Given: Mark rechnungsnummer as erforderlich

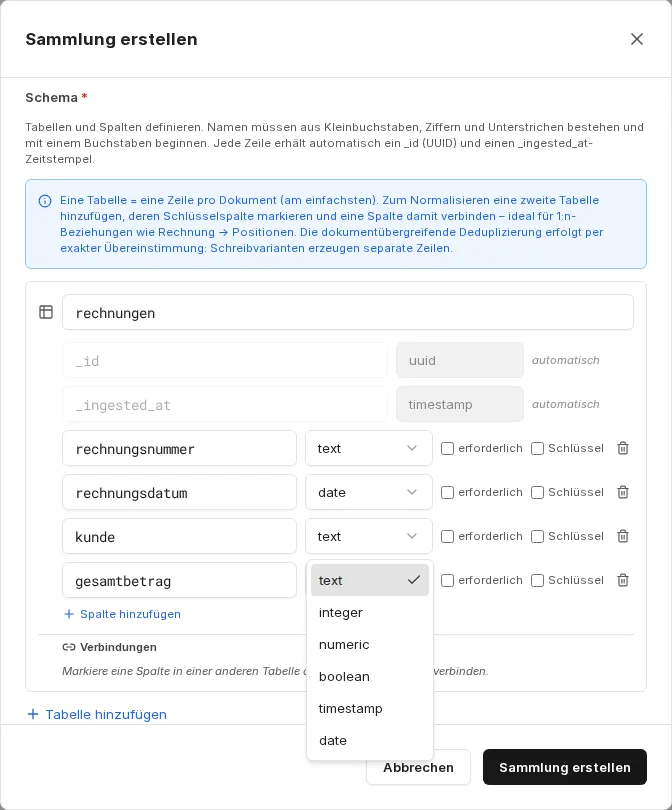Looking at the screenshot, I should pos(447,448).
